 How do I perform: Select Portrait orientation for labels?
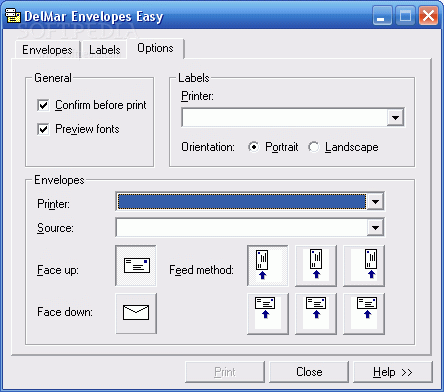[x=254, y=147]
